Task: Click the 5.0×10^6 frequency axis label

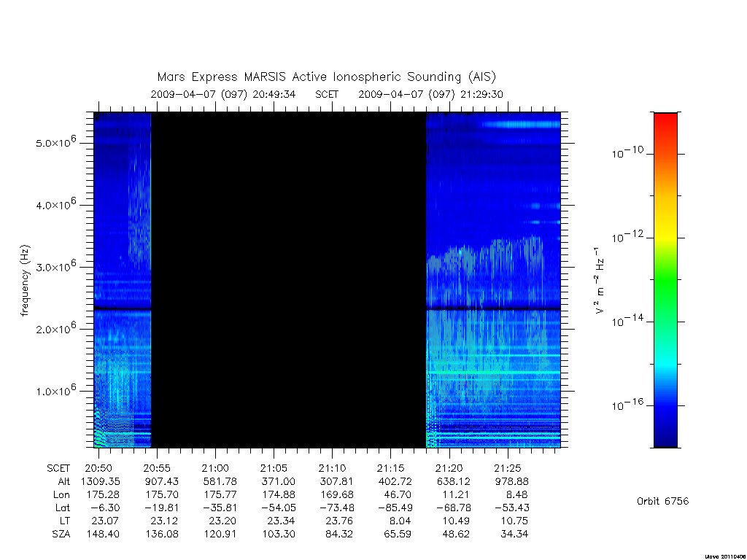Action: click(x=56, y=142)
